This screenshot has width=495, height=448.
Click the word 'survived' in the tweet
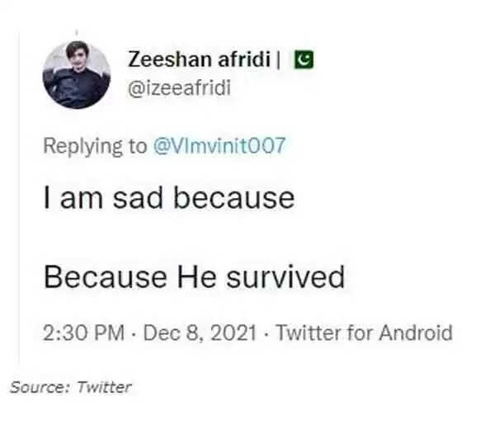[285, 277]
